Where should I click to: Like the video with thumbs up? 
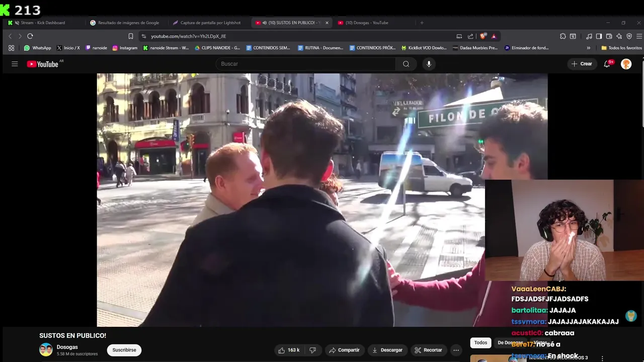(289, 350)
